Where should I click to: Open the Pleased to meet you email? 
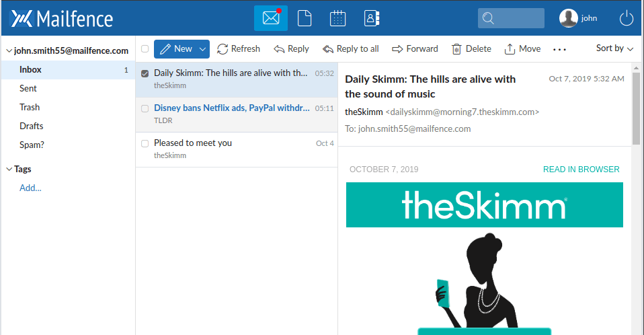click(x=237, y=149)
